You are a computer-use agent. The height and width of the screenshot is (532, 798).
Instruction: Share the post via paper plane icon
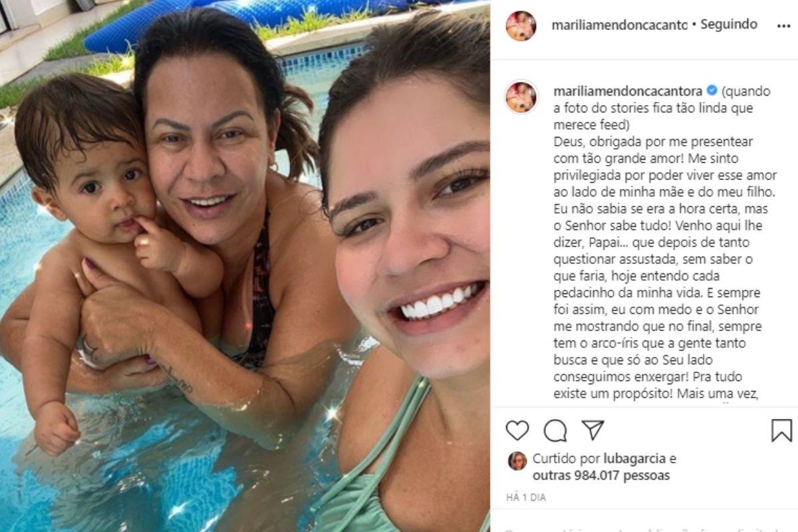593,430
